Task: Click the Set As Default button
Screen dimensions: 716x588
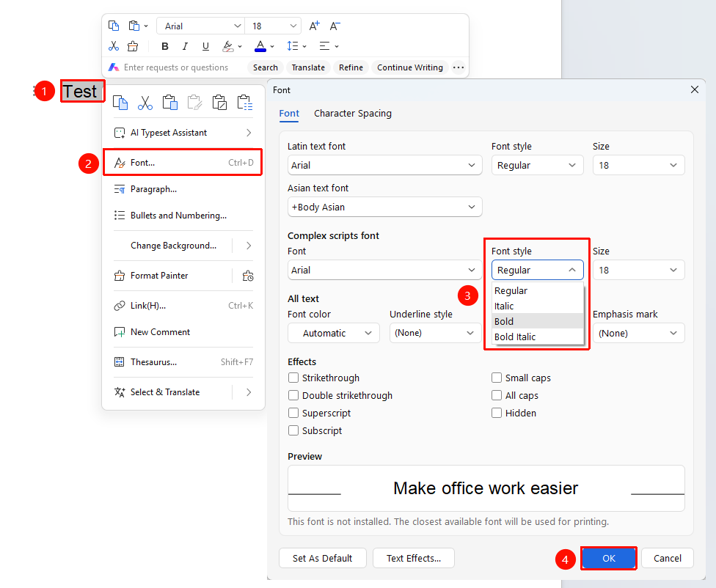Action: pos(322,559)
